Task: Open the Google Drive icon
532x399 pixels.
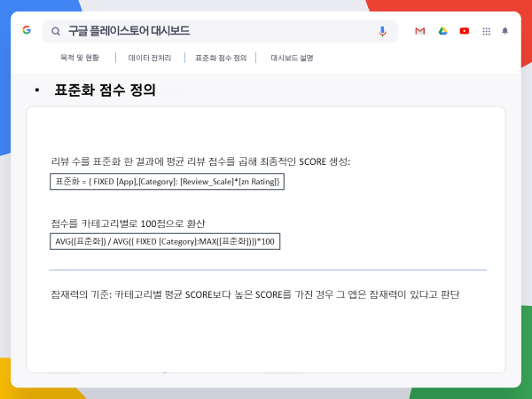Action: tap(442, 31)
